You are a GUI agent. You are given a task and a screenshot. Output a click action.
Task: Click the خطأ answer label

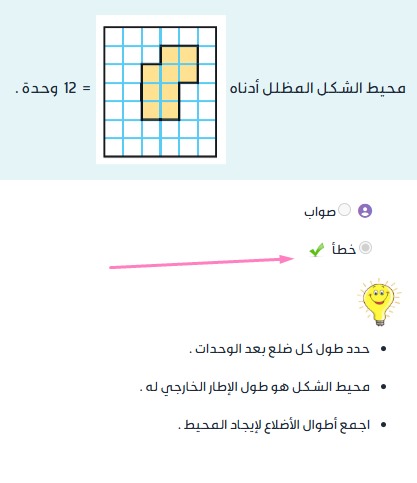click(344, 249)
